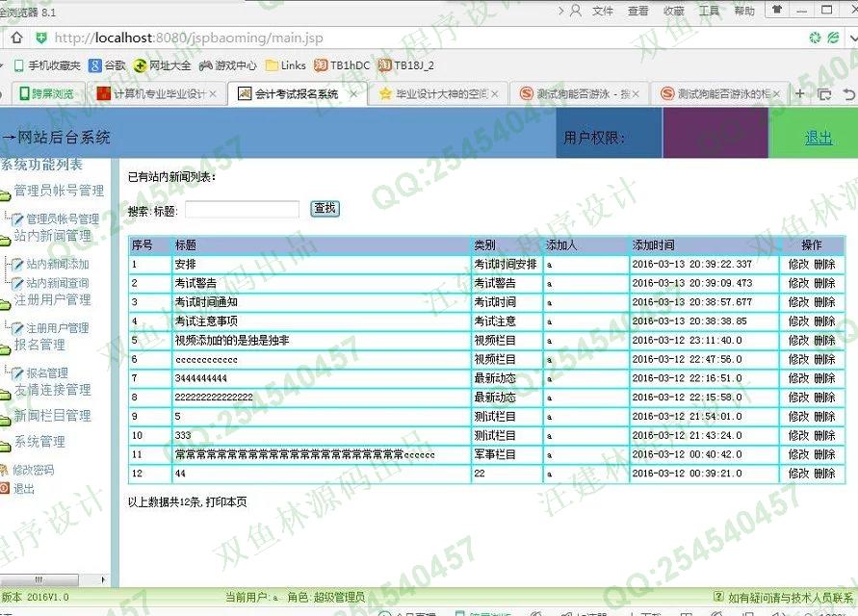Open 手机收藏夹 bookmark
Viewport: 858px width, 616px height.
[x=46, y=65]
